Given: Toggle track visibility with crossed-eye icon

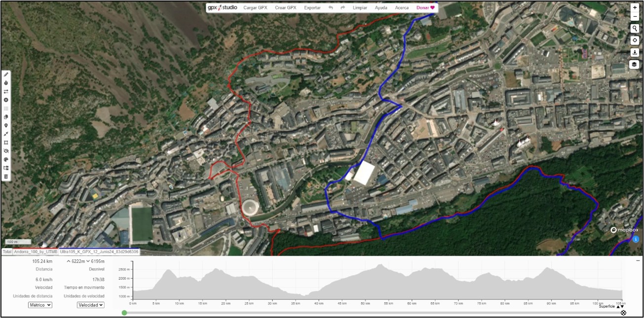Looking at the screenshot, I should pos(6,151).
